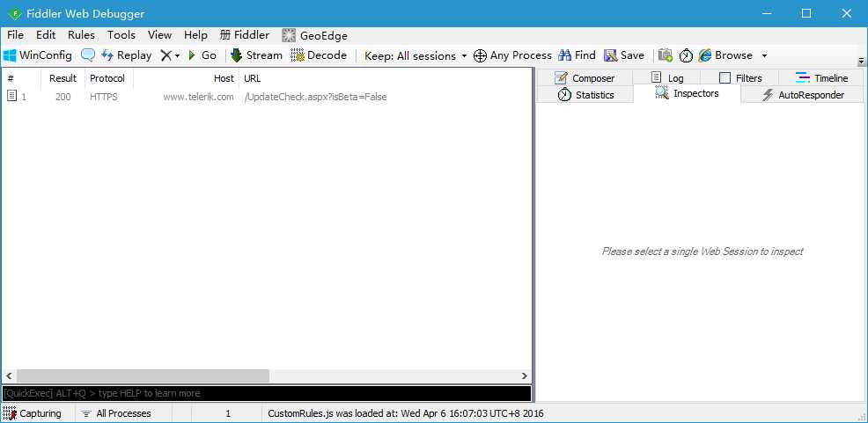The width and height of the screenshot is (868, 423).
Task: Switch to the Statistics tab
Action: pos(585,95)
